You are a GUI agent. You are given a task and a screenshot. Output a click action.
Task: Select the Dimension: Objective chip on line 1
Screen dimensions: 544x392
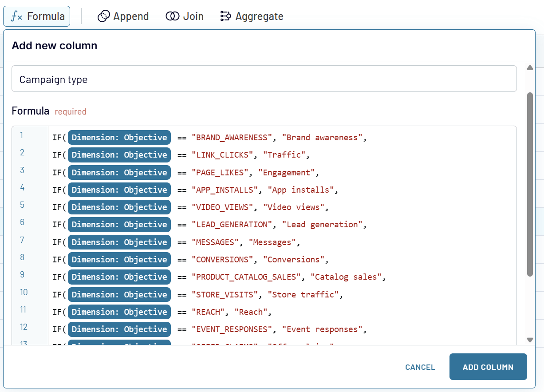click(x=119, y=137)
